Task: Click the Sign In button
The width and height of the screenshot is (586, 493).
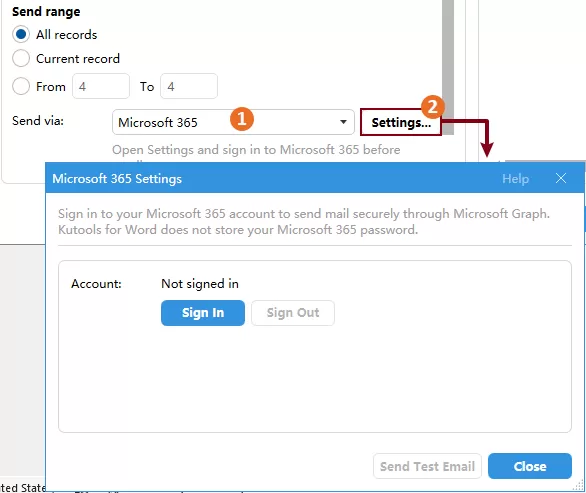Action: coord(203,313)
